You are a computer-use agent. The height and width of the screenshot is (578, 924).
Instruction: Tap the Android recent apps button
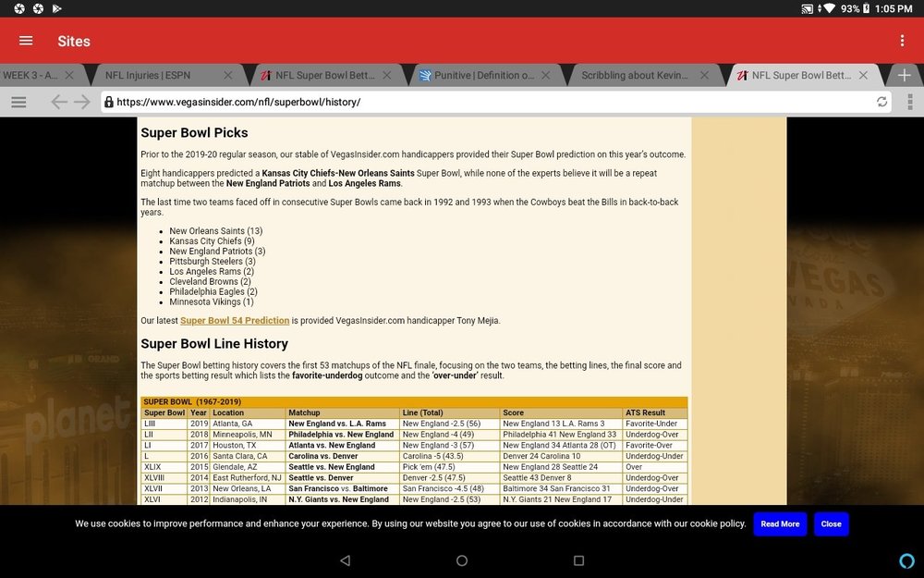(578, 560)
